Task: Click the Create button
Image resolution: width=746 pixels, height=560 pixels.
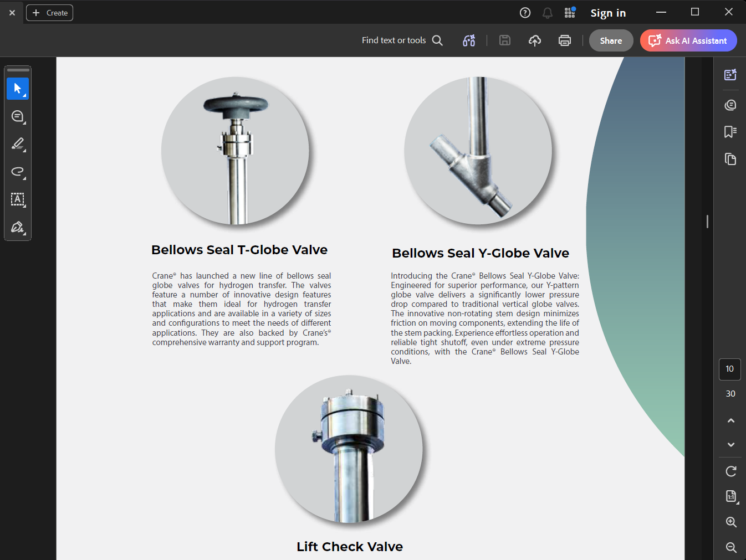Action: click(49, 13)
